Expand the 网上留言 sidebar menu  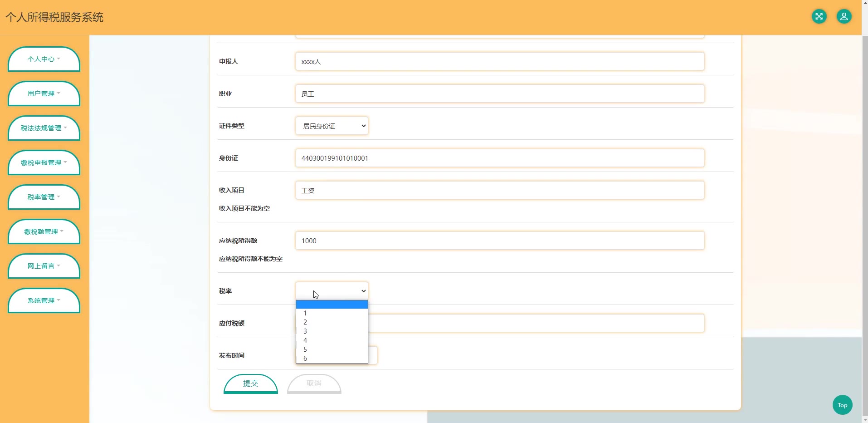[x=44, y=266]
